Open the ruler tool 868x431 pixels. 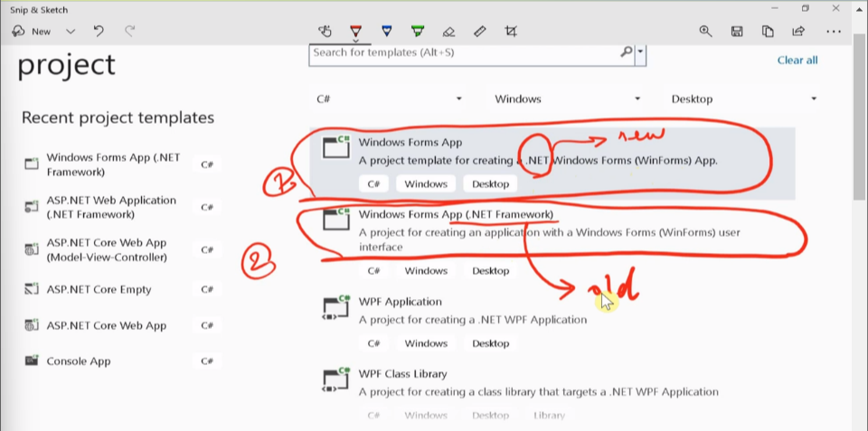pos(480,32)
